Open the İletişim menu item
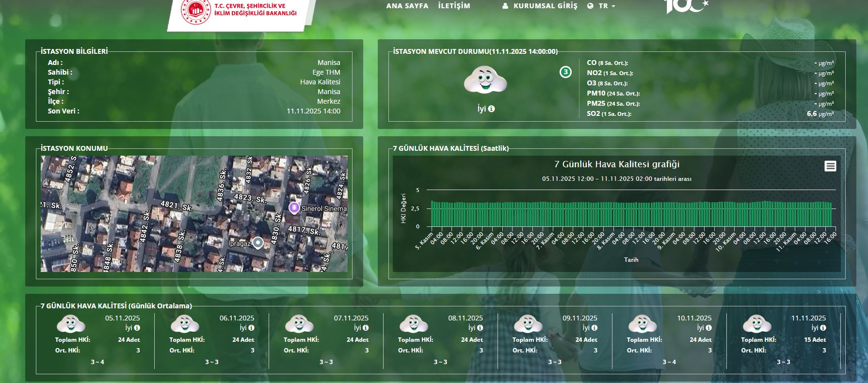The width and height of the screenshot is (868, 383). tap(454, 6)
